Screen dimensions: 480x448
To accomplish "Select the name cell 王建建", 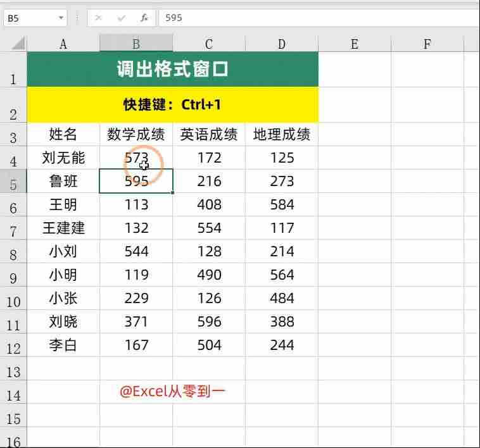I will (x=63, y=228).
